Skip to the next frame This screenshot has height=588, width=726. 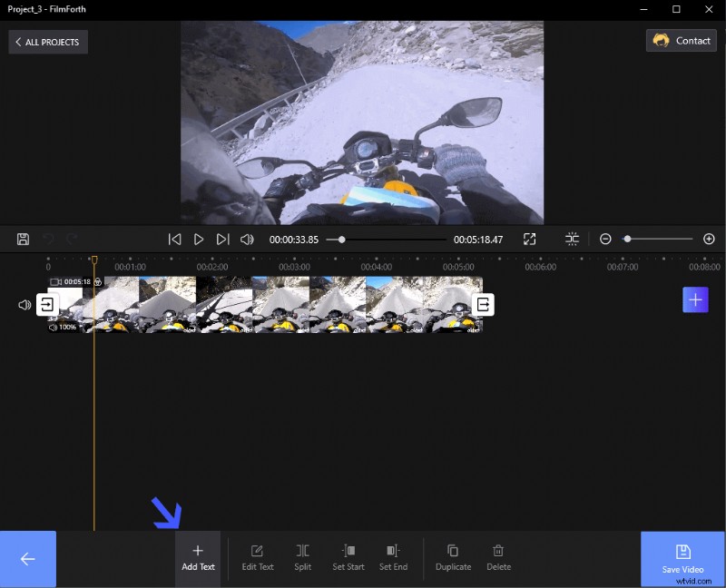[x=223, y=239]
